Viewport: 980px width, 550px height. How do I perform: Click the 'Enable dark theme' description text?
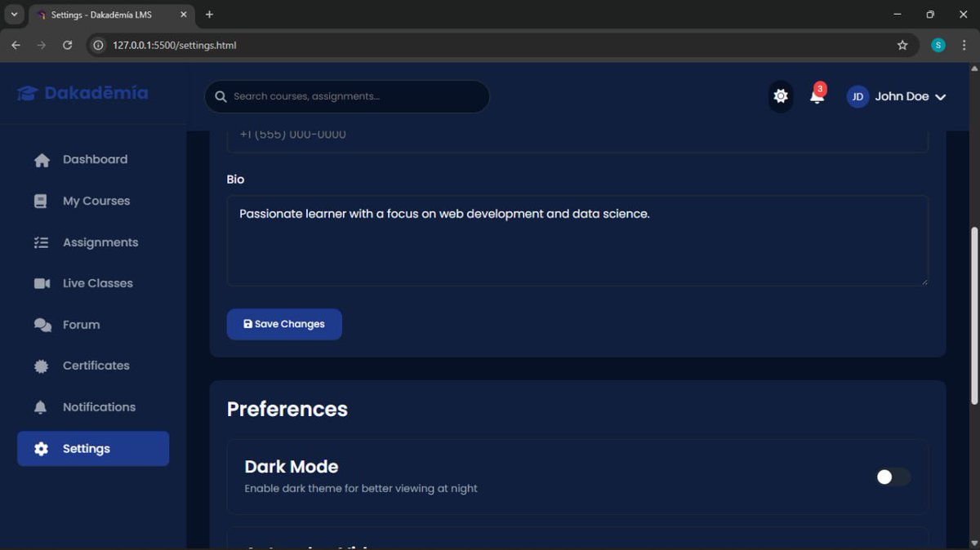pyautogui.click(x=361, y=489)
